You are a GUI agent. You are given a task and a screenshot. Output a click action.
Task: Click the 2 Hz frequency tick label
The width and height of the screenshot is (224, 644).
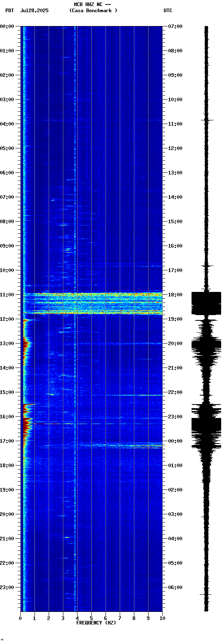click(x=49, y=618)
